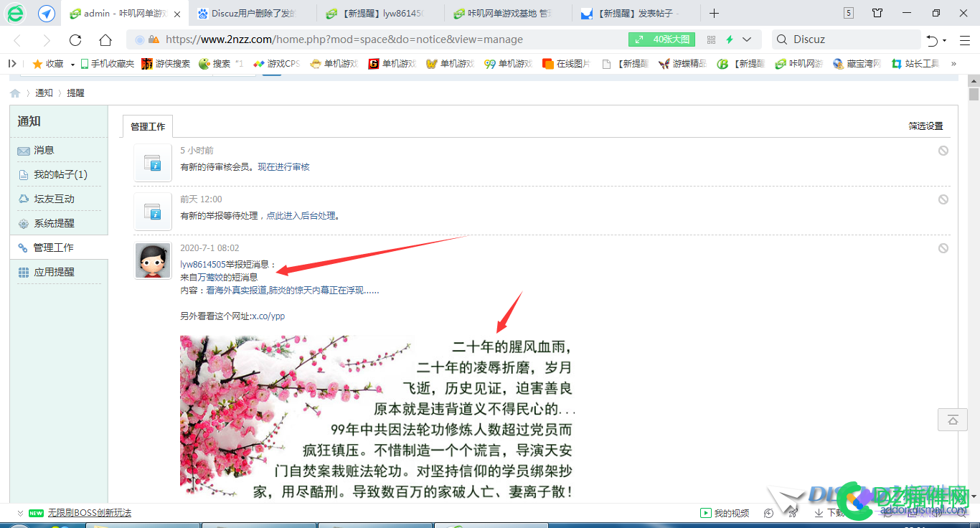
Task: Open the restore closed tabs arrow
Action: tap(933, 40)
